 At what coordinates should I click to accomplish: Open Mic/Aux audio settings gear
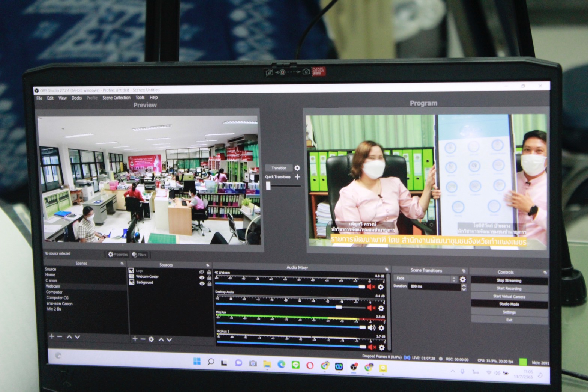pyautogui.click(x=381, y=328)
